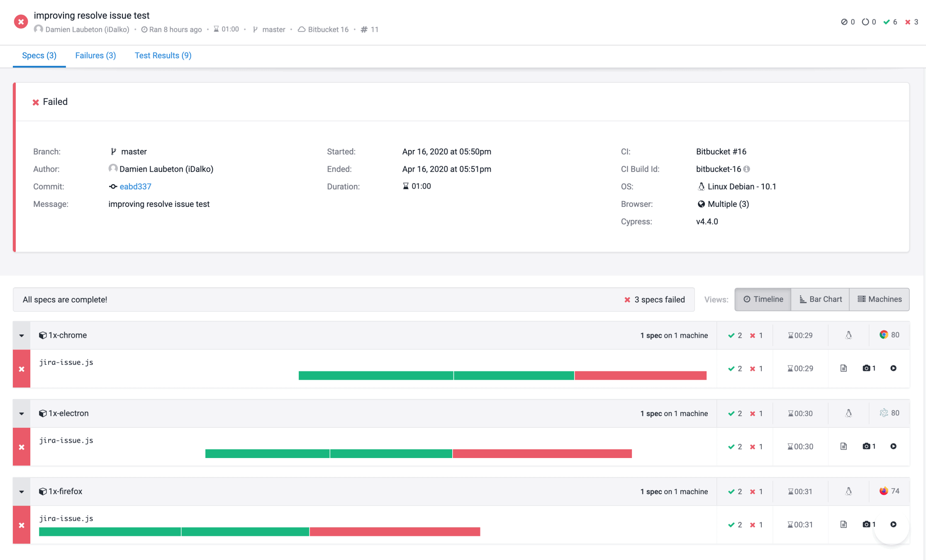Click the CI Build Id info icon
The image size is (926, 560).
[x=747, y=169]
